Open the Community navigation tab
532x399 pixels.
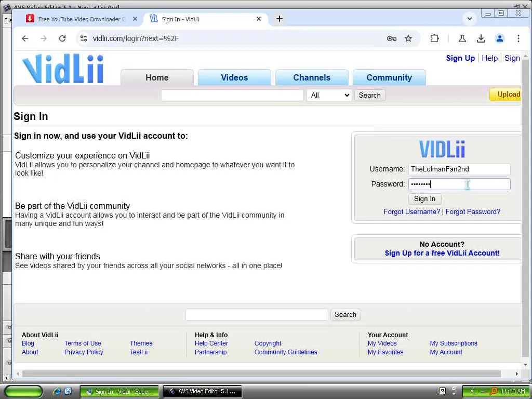click(x=389, y=77)
